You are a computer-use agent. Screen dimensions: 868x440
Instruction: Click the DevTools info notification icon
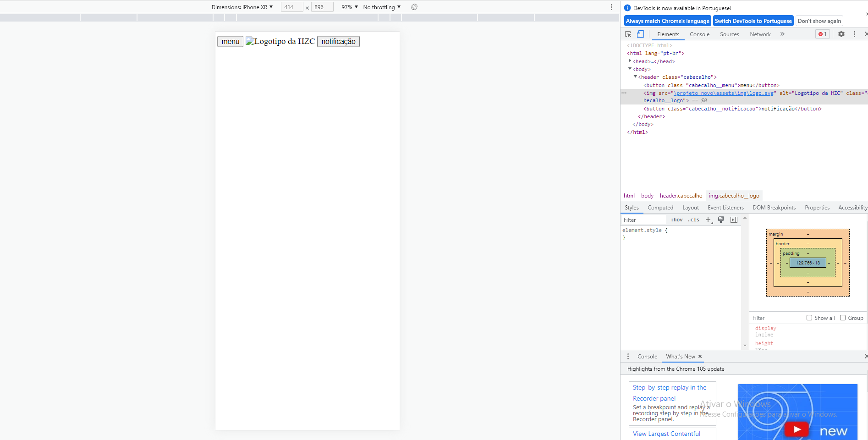pyautogui.click(x=627, y=8)
